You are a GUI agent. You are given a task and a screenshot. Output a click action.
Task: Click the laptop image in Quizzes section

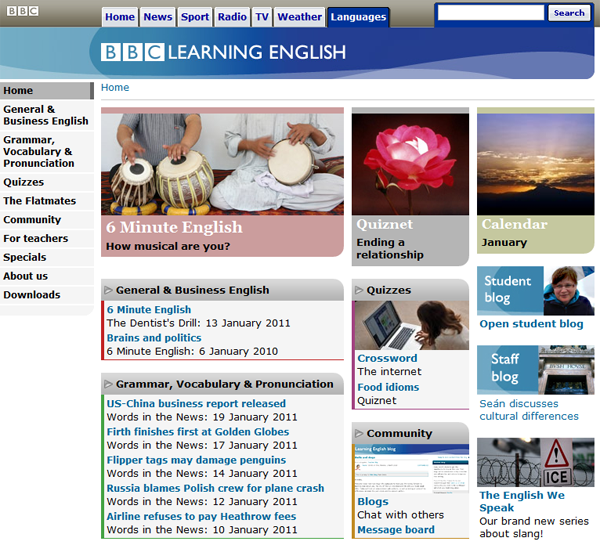coord(412,325)
